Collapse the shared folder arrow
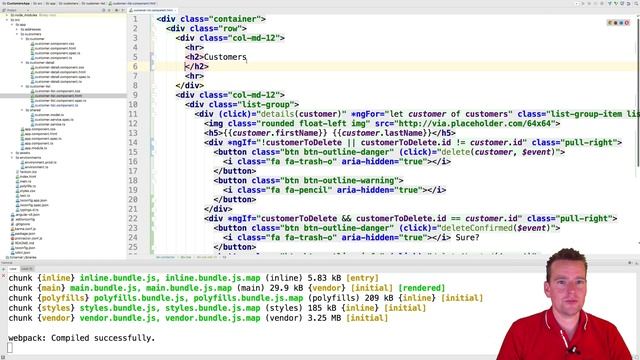640x360 pixels. point(22,110)
